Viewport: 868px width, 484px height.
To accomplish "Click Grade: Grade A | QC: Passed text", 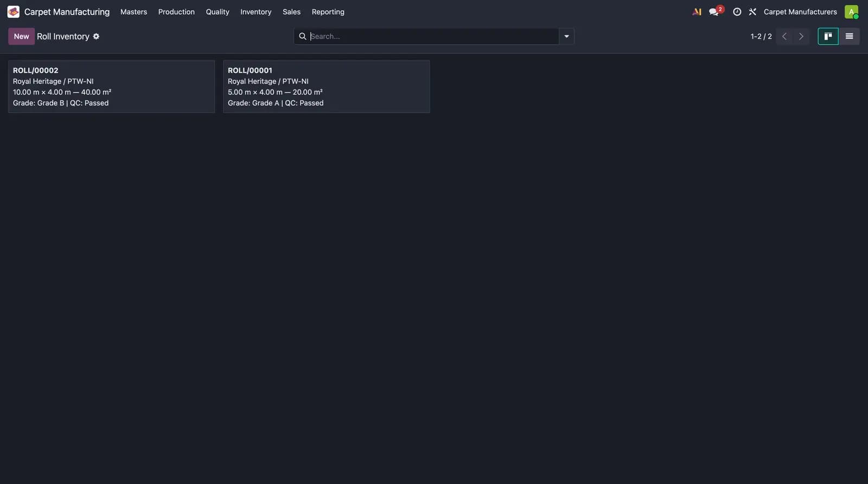I will pyautogui.click(x=276, y=103).
